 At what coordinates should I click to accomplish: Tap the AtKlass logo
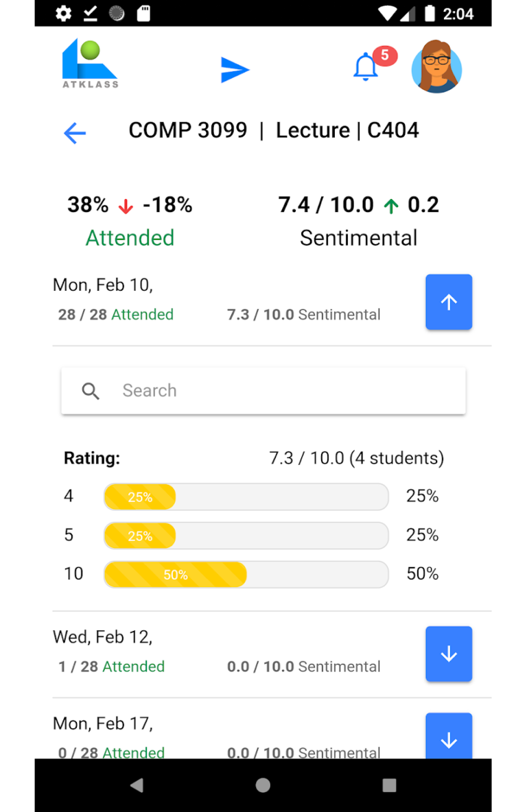coord(90,64)
